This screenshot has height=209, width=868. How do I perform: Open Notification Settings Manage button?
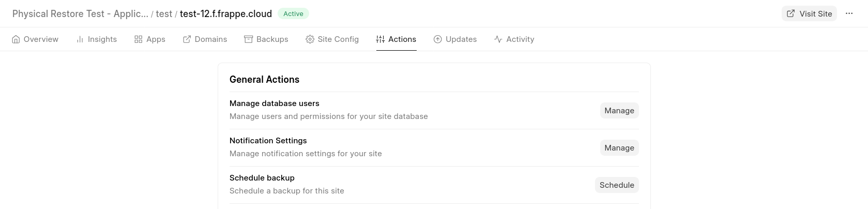pos(619,148)
